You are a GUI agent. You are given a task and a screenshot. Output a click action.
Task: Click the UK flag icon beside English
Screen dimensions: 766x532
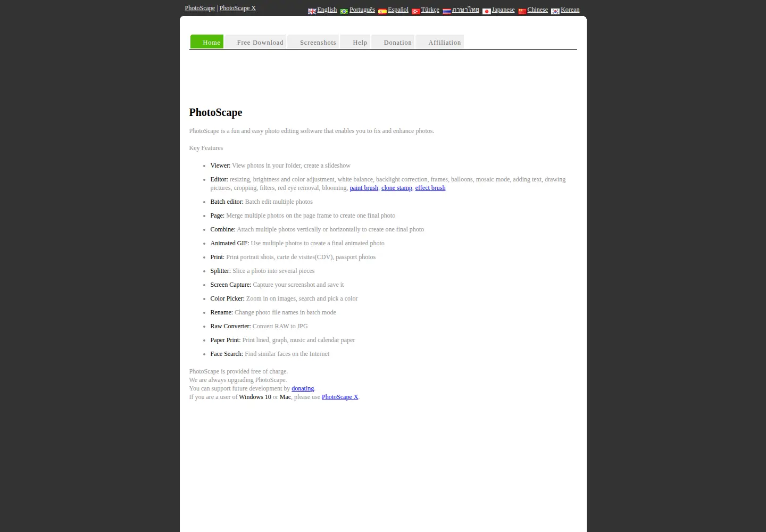click(x=312, y=11)
